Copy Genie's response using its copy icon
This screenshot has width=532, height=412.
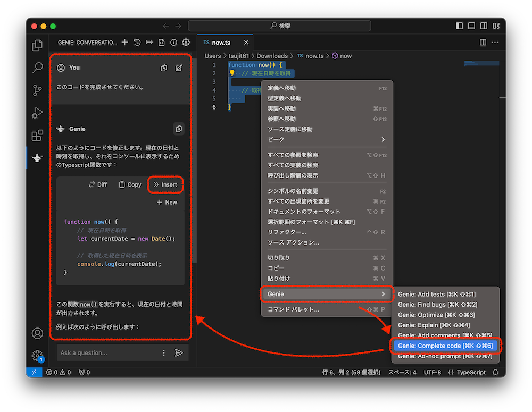[179, 129]
